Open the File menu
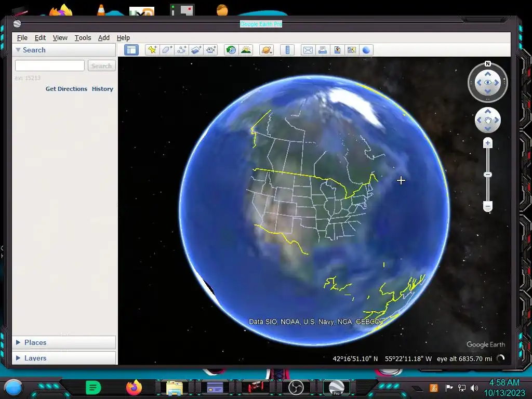This screenshot has height=399, width=532. point(22,37)
